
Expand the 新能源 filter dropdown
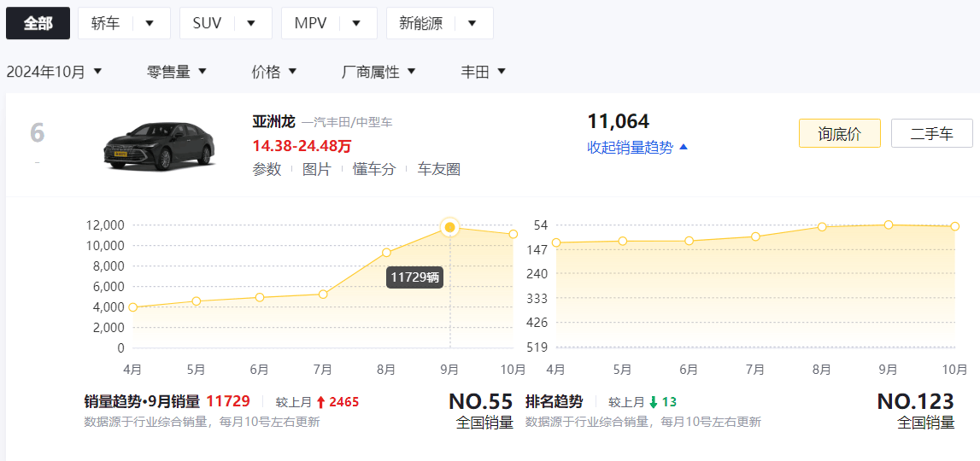[x=472, y=23]
